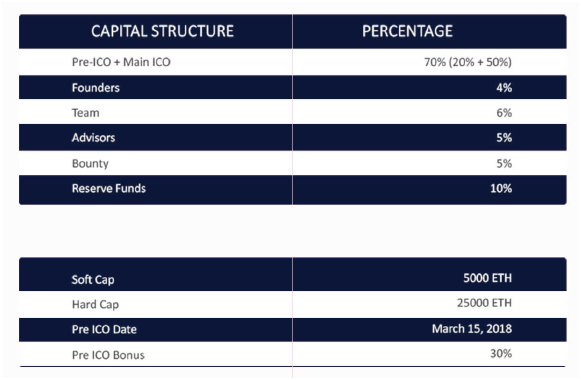Click the Founders 4% value
Image resolution: width=581 pixels, height=380 pixels.
(504, 88)
